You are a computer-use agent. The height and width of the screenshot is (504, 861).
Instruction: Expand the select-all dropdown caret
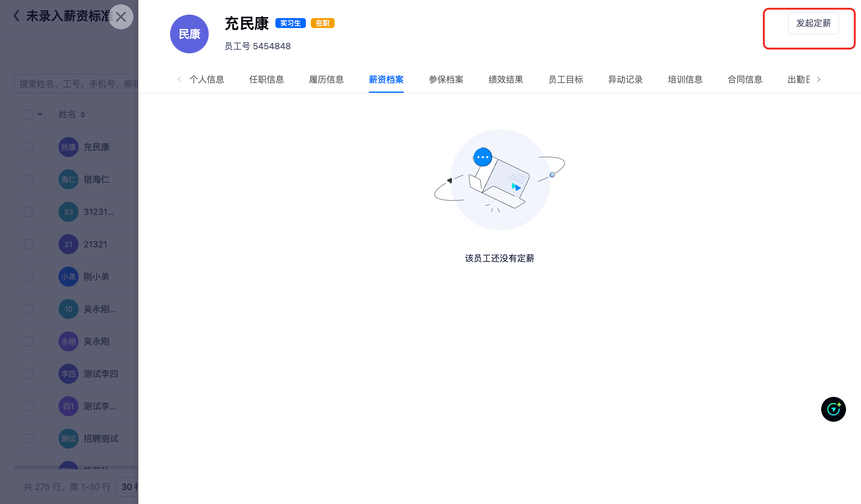(40, 114)
